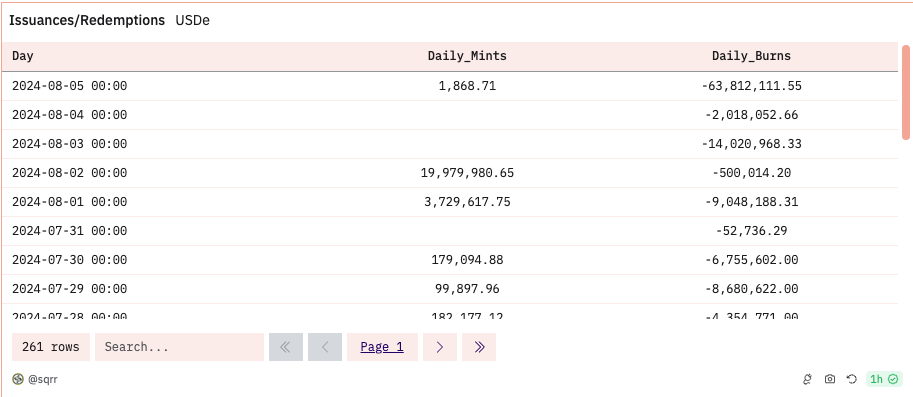Click the API plug icon
The image size is (913, 397).
pyautogui.click(x=807, y=379)
